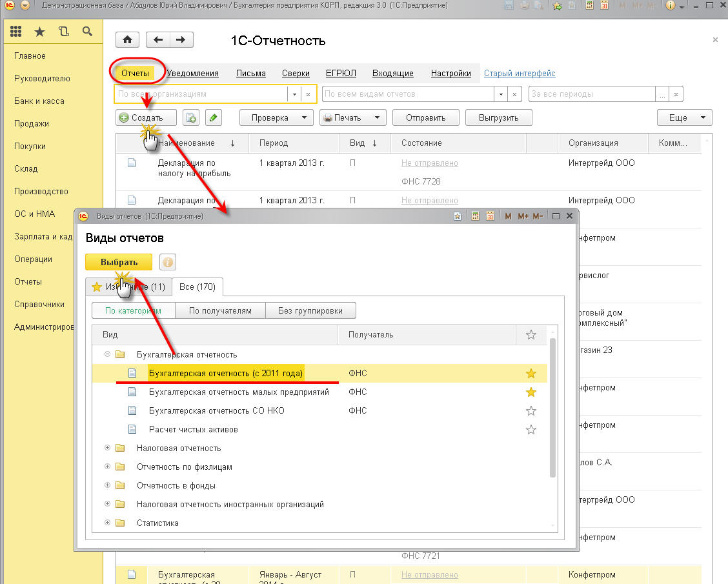Click the info icon beside Выбрать

(x=168, y=262)
